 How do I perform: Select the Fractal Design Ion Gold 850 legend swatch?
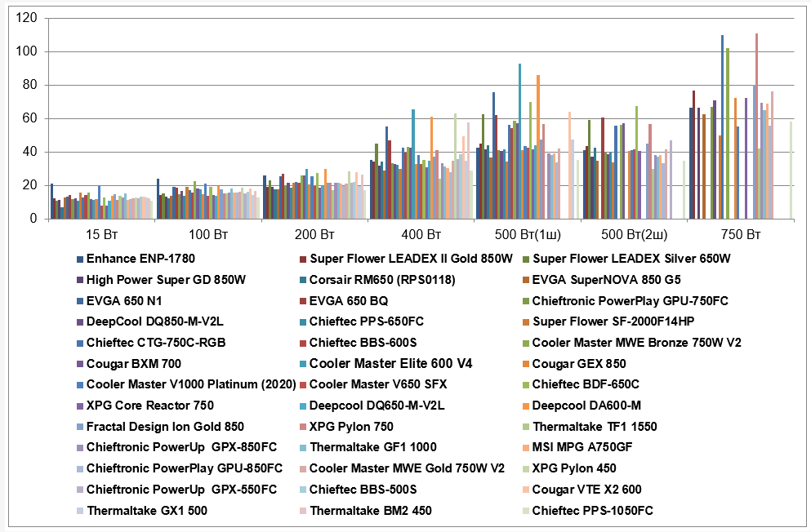pos(80,428)
